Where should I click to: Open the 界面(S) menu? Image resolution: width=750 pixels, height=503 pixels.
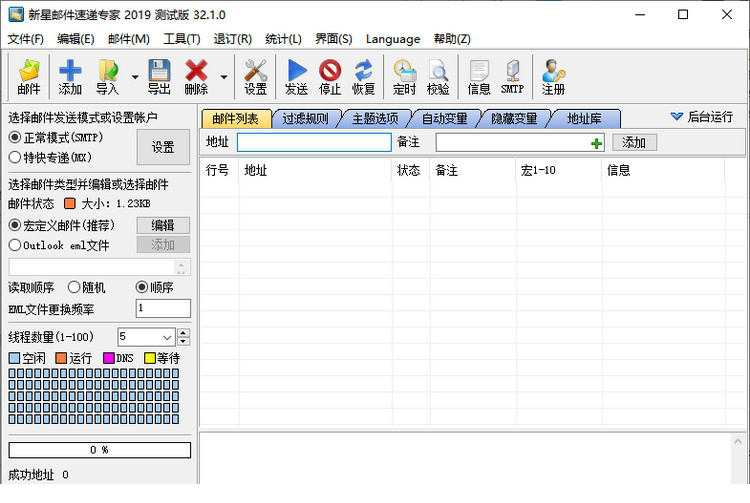333,39
